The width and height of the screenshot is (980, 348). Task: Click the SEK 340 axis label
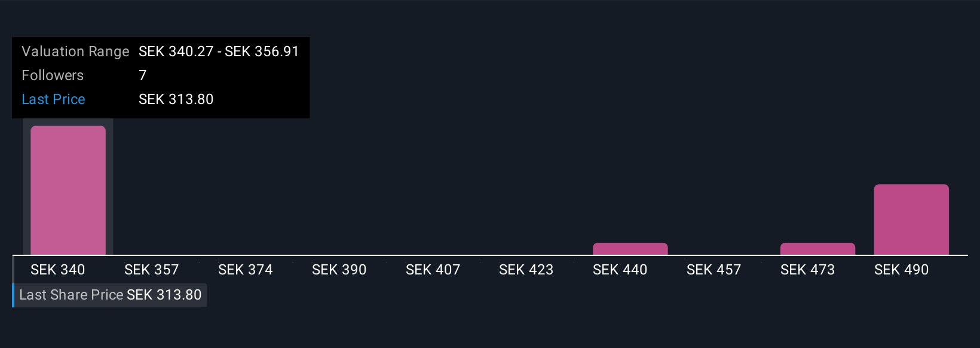tap(58, 270)
